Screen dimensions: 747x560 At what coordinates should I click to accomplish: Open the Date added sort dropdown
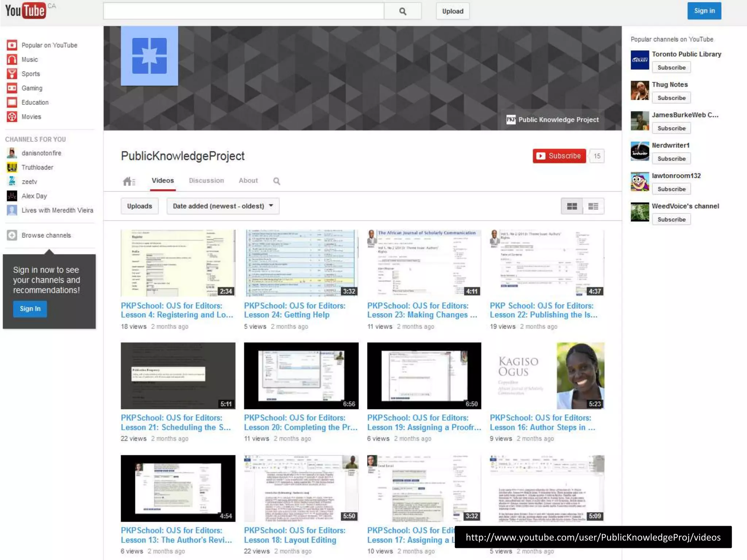click(223, 206)
